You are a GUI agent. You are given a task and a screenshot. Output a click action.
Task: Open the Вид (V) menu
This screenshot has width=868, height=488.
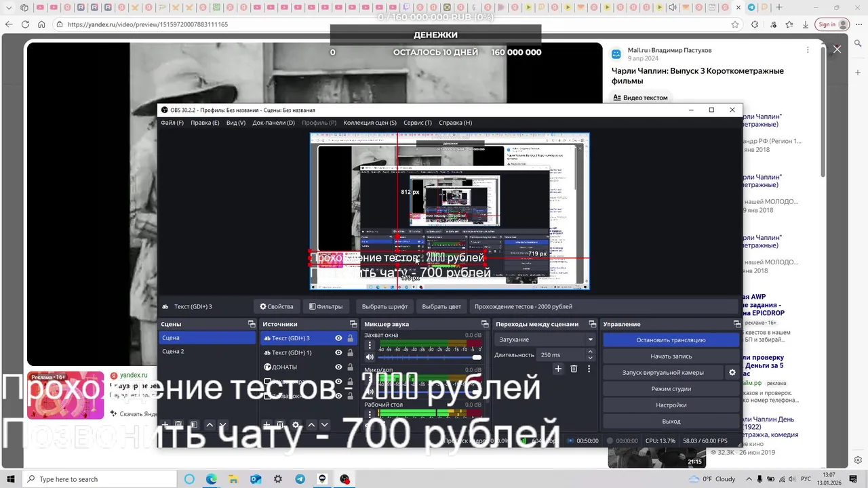236,123
